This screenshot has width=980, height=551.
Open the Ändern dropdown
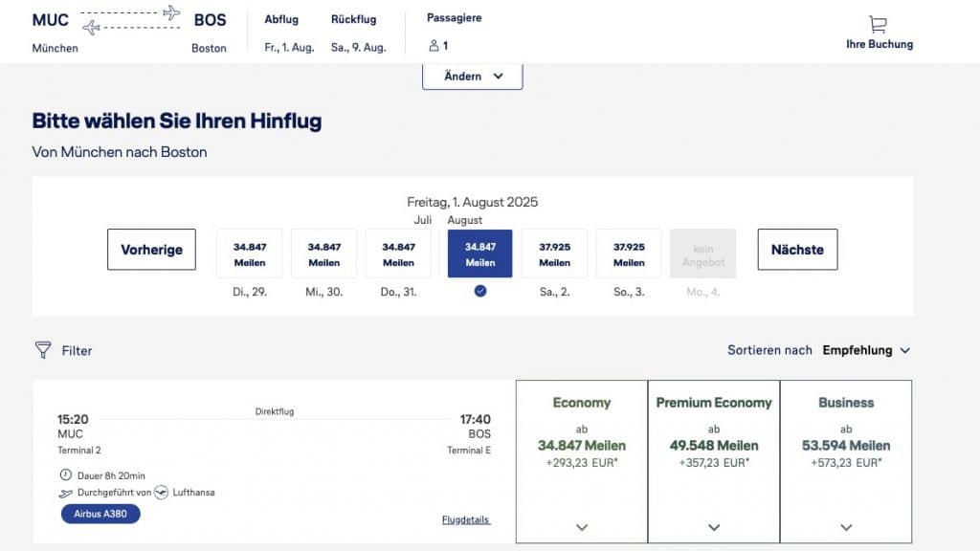[x=472, y=77]
